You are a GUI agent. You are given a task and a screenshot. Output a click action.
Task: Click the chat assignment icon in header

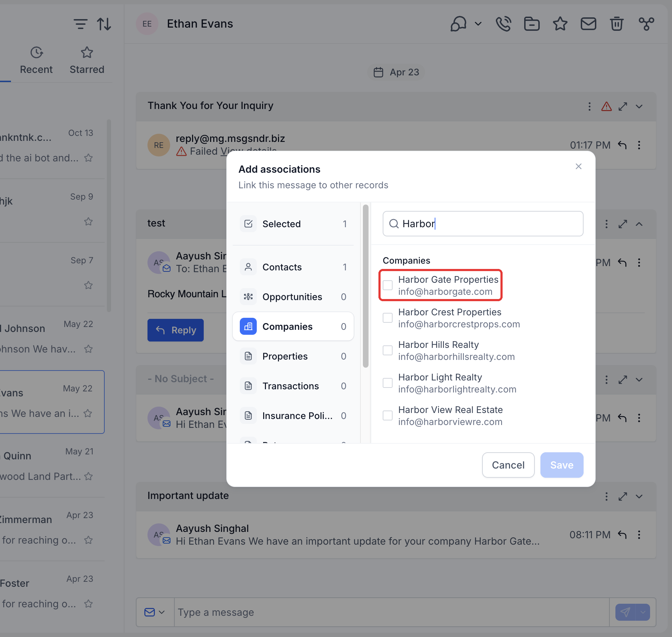coord(458,24)
